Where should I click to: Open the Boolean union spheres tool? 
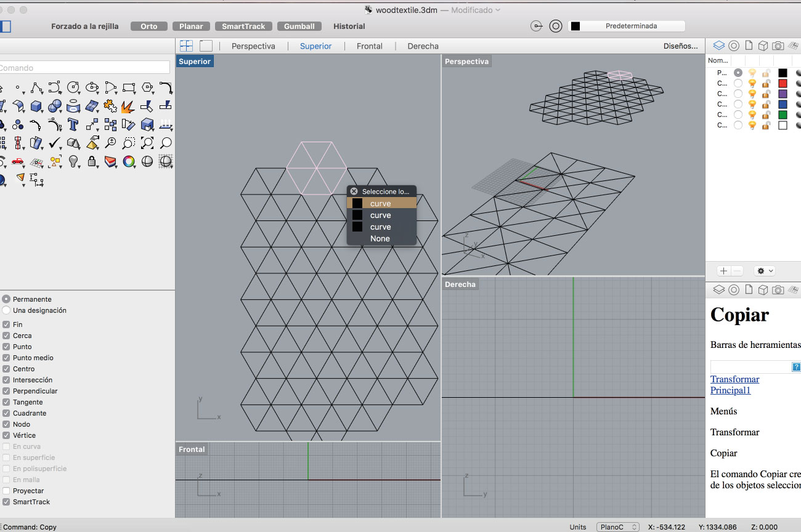click(54, 106)
